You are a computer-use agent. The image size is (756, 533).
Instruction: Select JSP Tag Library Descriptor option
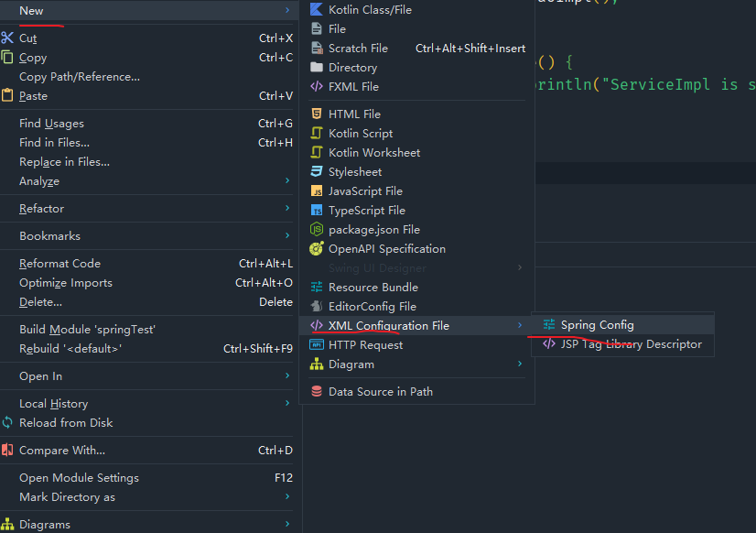pyautogui.click(x=631, y=344)
